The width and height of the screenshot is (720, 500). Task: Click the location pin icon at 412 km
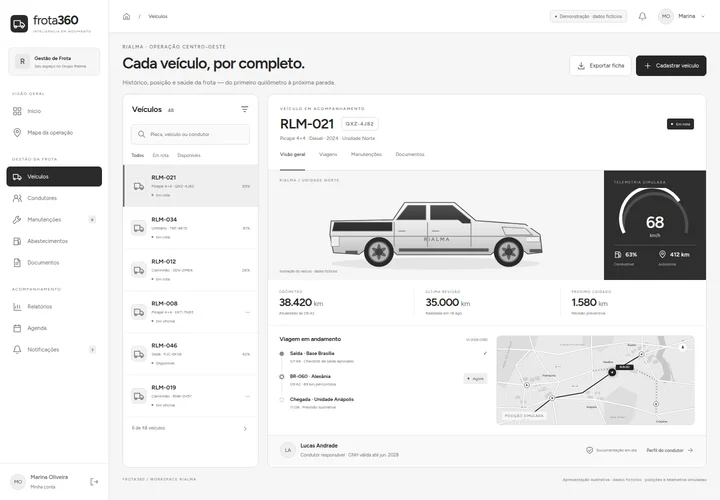[662, 254]
